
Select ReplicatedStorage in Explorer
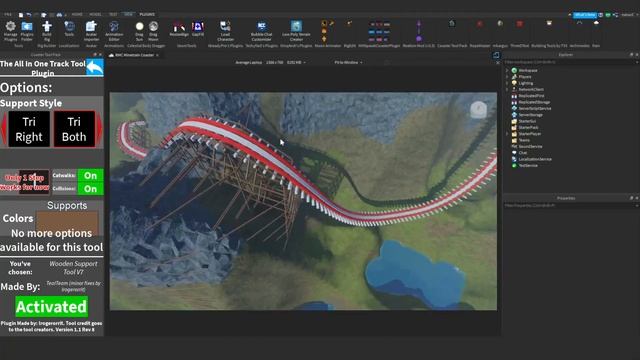pos(531,102)
